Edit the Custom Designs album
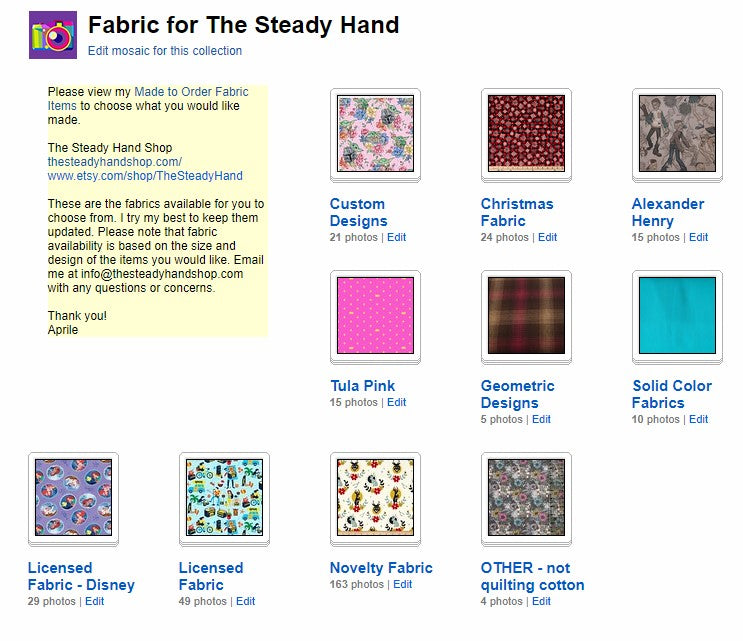Screen dimensions: 743x641 (x=396, y=238)
